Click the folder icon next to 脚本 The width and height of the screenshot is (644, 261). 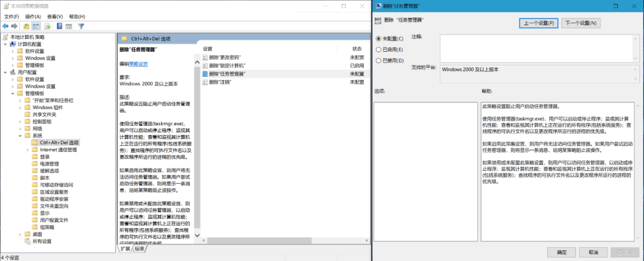pyautogui.click(x=35, y=178)
